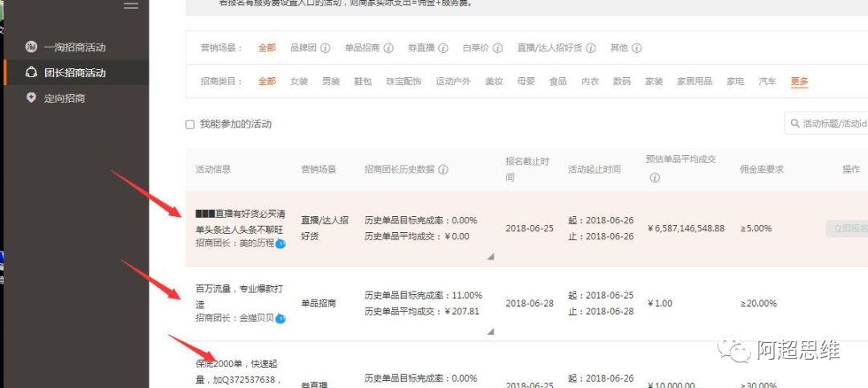Filter 招商类目 by 家装

pos(654,81)
